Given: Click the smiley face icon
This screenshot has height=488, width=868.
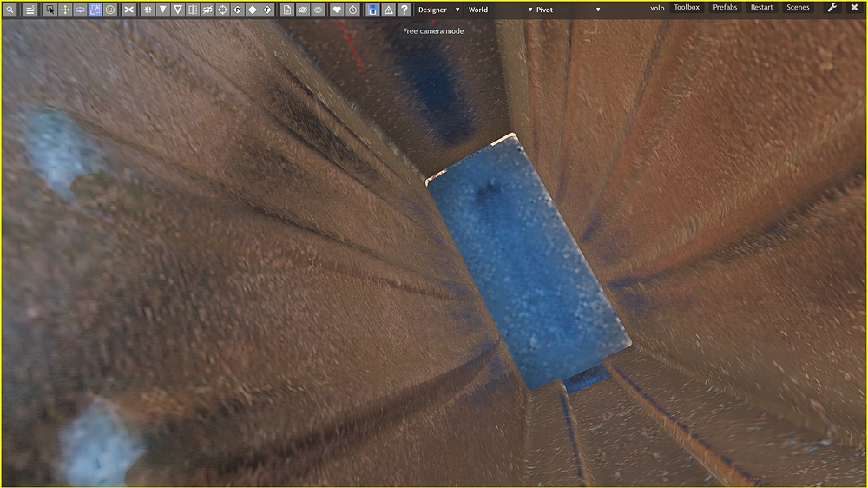Looking at the screenshot, I should pyautogui.click(x=110, y=10).
